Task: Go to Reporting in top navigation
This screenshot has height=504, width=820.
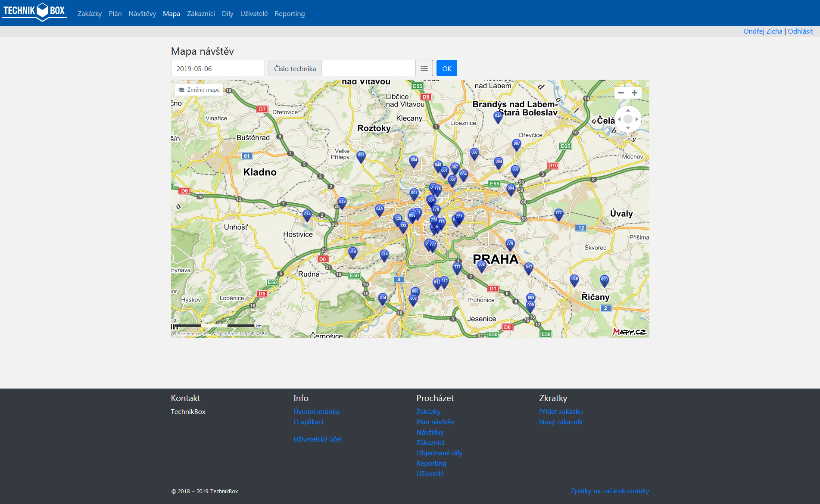Action: [x=290, y=14]
